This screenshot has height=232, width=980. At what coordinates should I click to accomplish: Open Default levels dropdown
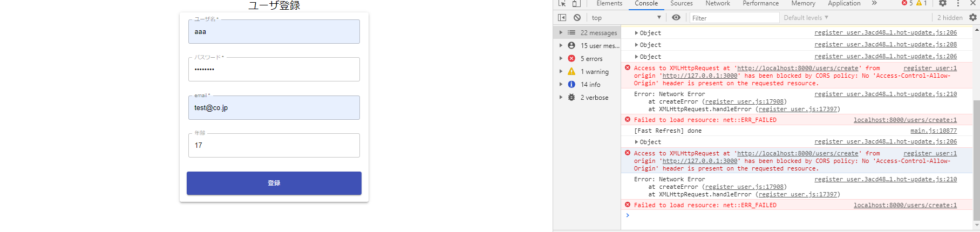coord(806,18)
